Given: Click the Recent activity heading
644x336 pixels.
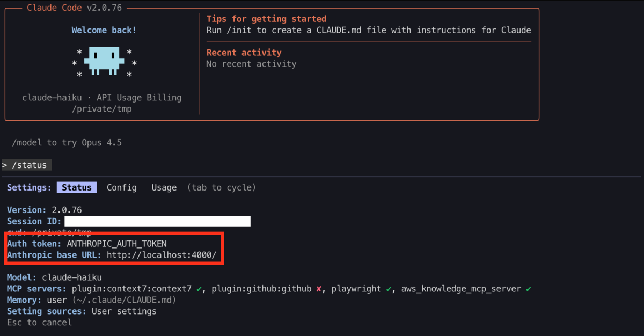Looking at the screenshot, I should coord(244,53).
